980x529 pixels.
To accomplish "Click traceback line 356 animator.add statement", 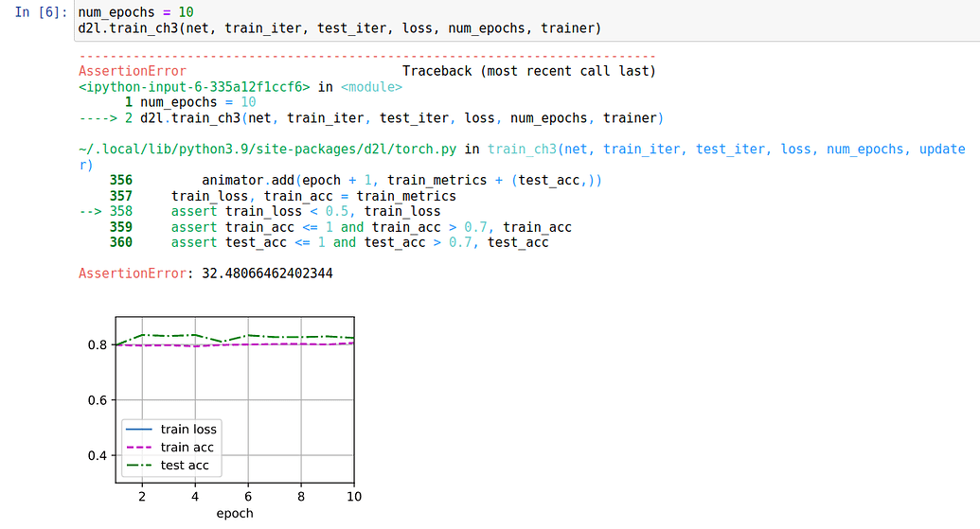I will 401,180.
